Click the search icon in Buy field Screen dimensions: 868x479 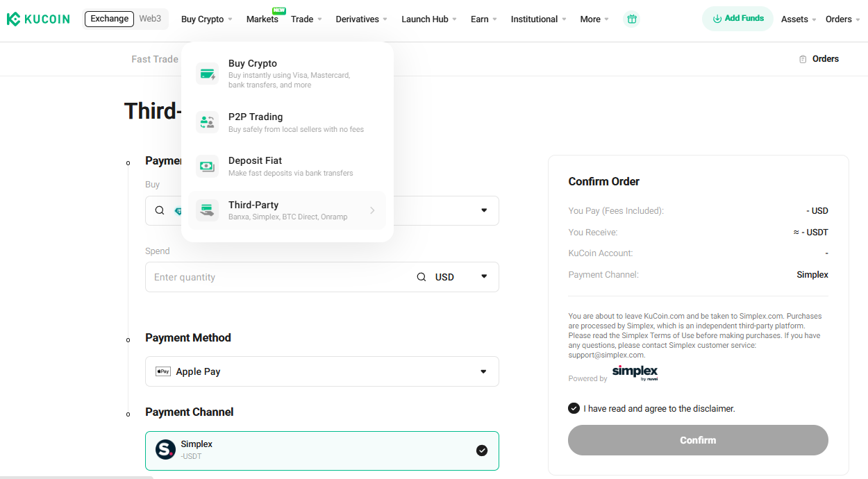[x=160, y=210]
